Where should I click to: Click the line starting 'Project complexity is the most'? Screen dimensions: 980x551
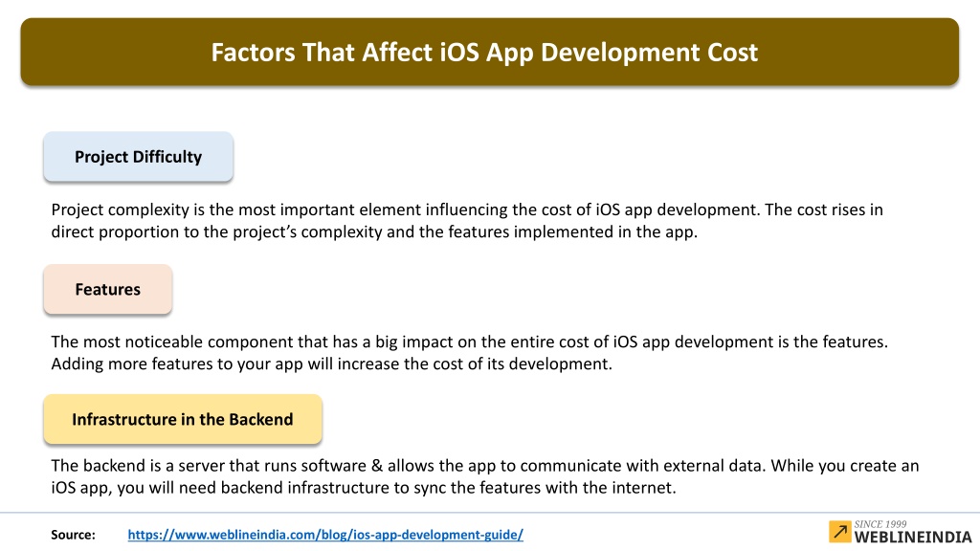click(x=467, y=209)
